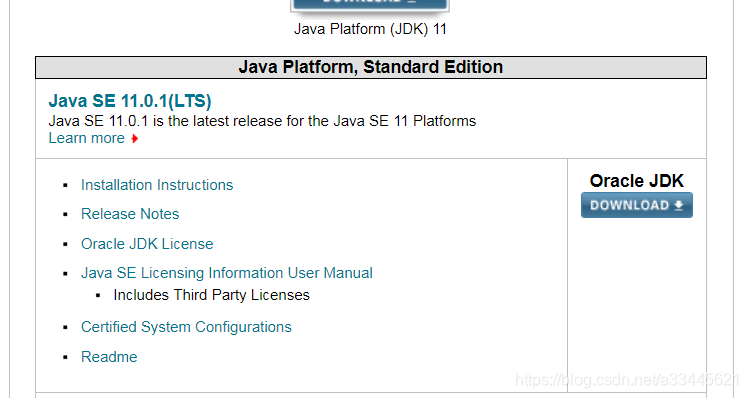Click the 'Java Platform, Standard Edition' header

pos(371,67)
